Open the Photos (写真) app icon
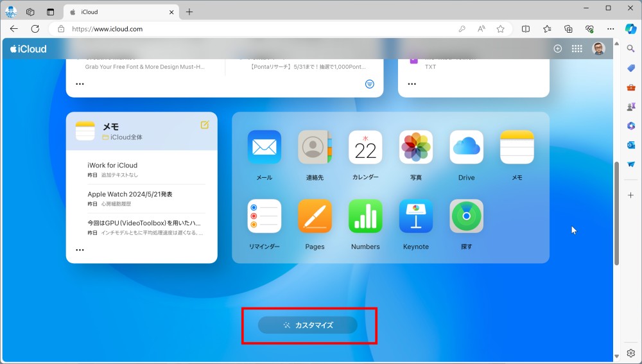 click(x=416, y=147)
